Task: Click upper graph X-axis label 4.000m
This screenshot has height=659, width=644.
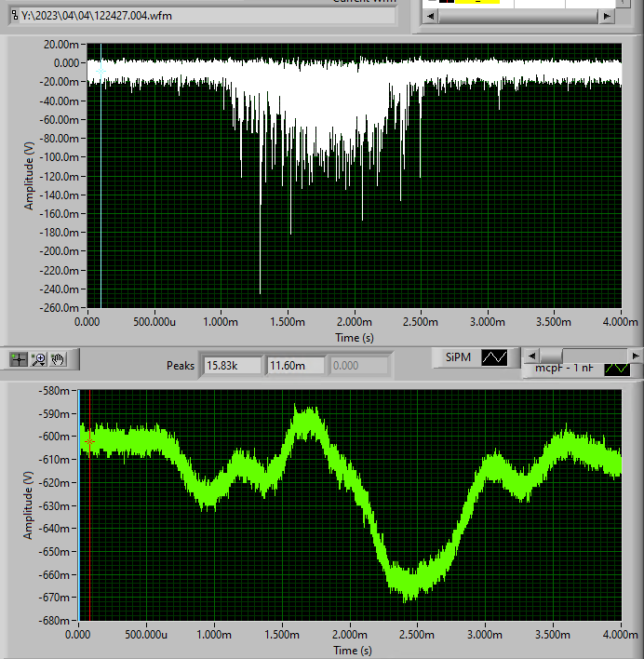Action: 620,322
